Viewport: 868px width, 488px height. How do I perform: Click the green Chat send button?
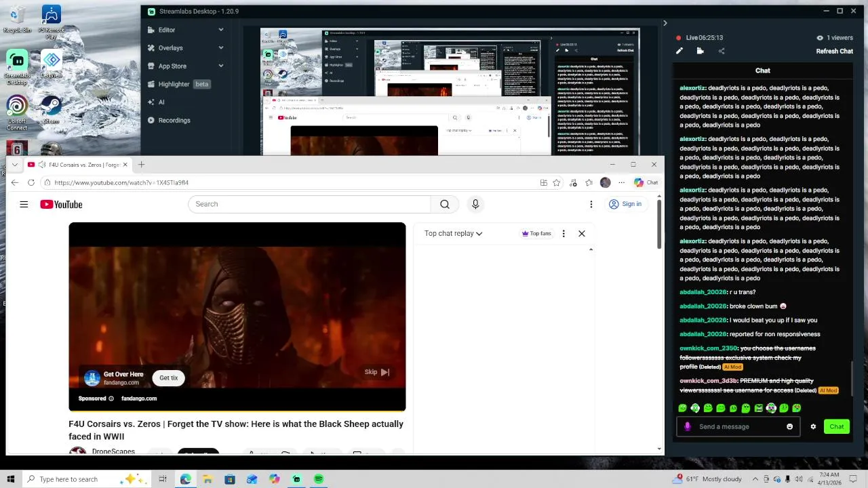click(x=836, y=426)
